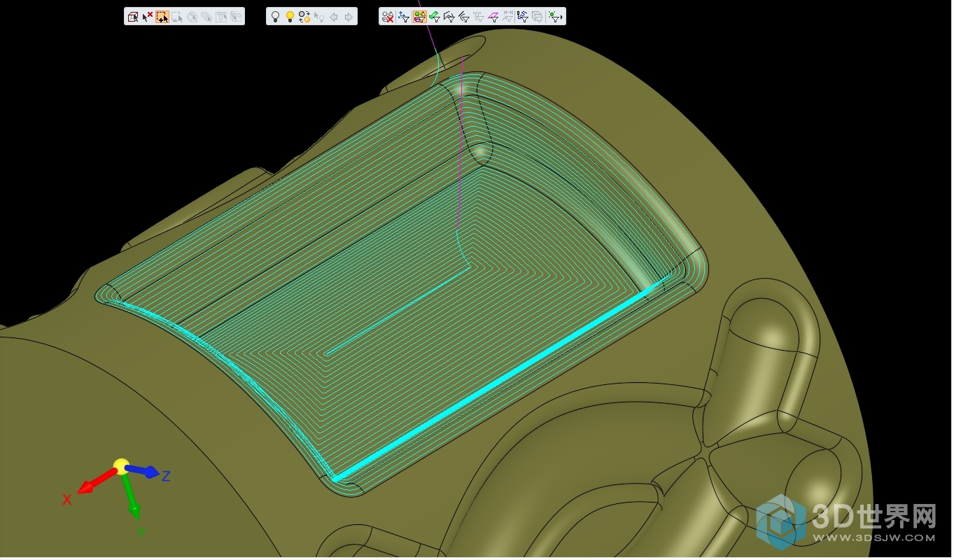Toggle the highlighted box-select add icon
The image size is (954, 560).
[162, 17]
